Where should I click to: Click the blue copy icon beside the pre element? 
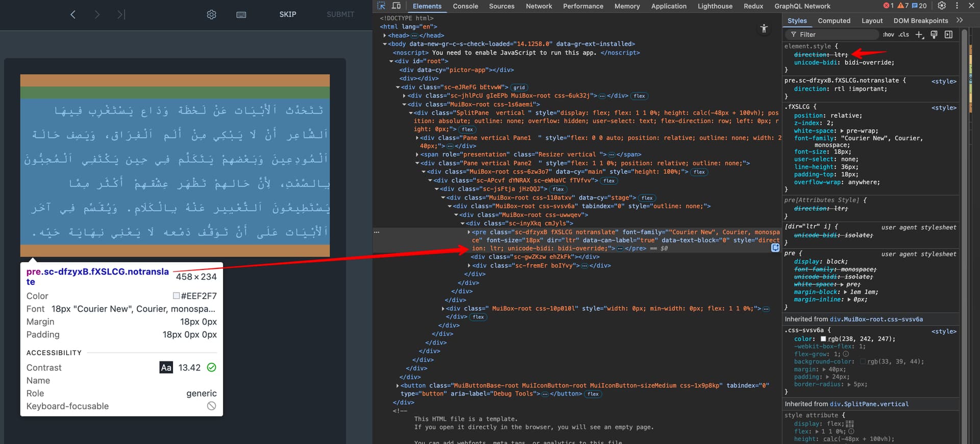(x=775, y=248)
